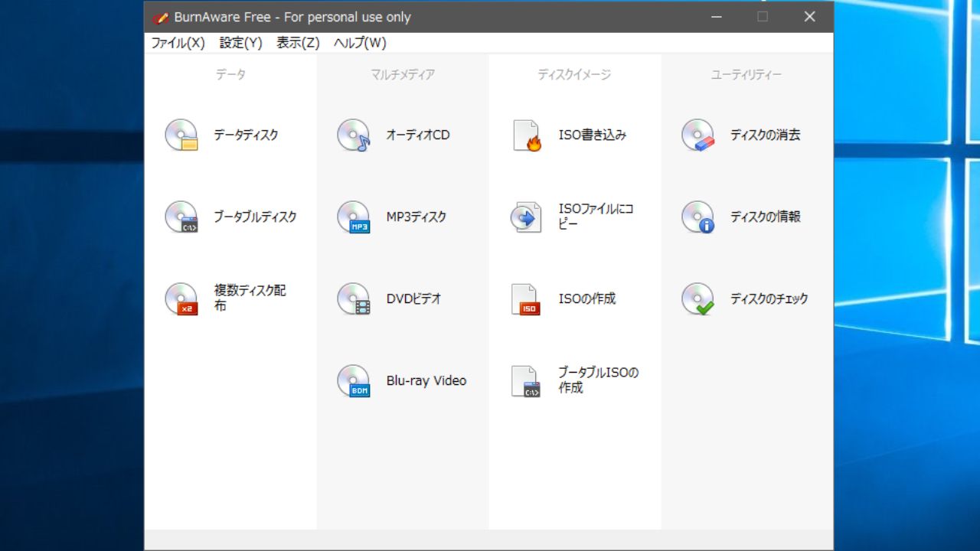This screenshot has height=551, width=980.
Task: Select the ディスクの情報 label
Action: coord(766,217)
